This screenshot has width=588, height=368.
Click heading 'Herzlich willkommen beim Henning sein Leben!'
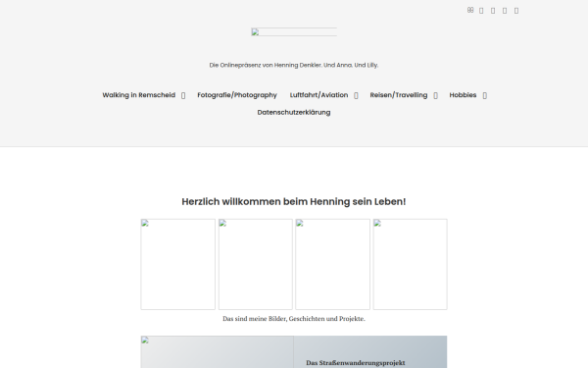[x=294, y=201]
